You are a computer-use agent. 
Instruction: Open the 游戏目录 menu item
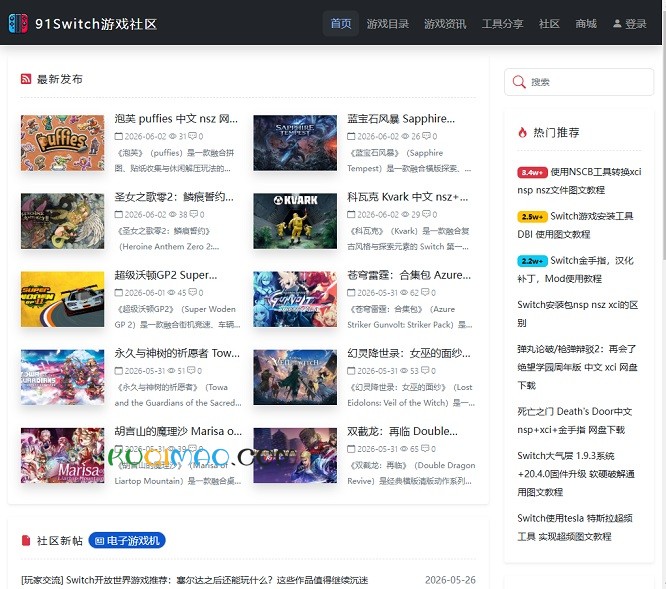(x=387, y=24)
